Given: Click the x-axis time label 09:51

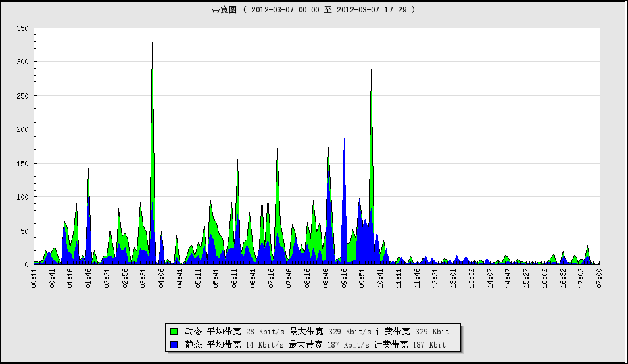Looking at the screenshot, I should point(362,278).
